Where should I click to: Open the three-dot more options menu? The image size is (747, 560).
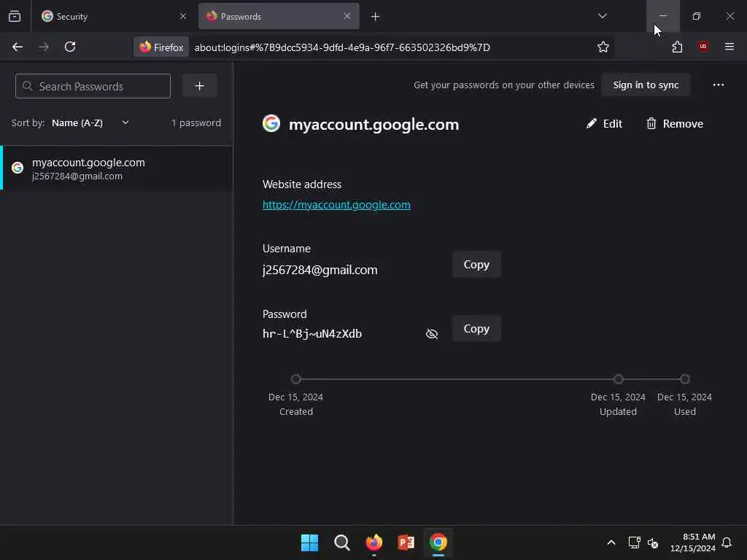pyautogui.click(x=718, y=85)
